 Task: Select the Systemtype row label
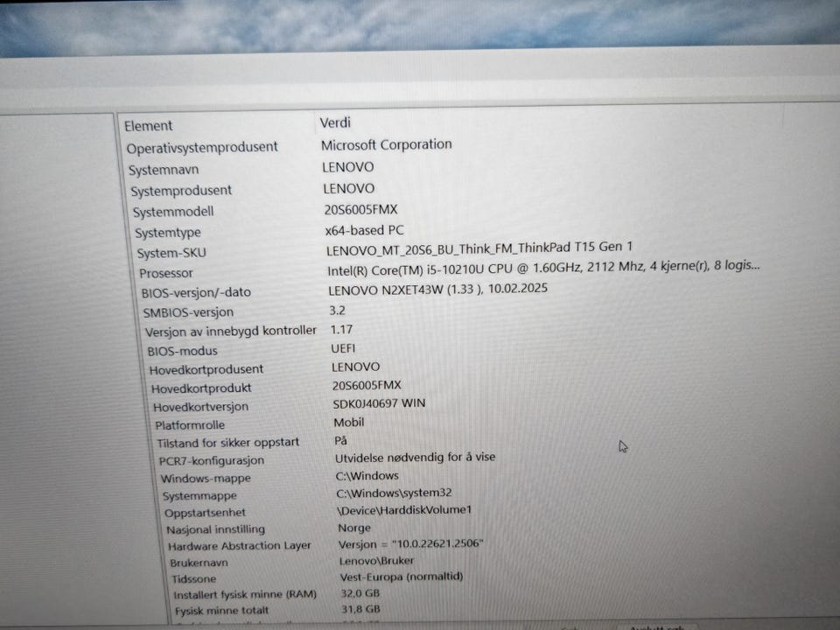pos(168,233)
